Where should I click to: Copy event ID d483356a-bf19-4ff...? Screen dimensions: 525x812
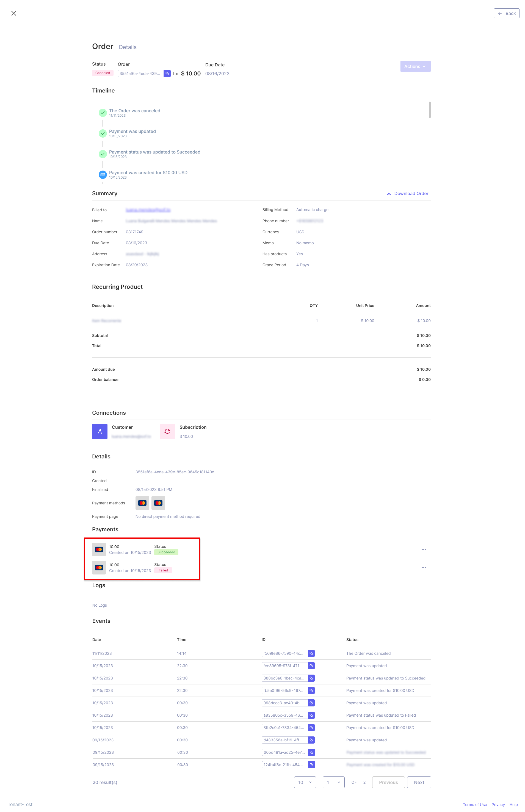311,740
